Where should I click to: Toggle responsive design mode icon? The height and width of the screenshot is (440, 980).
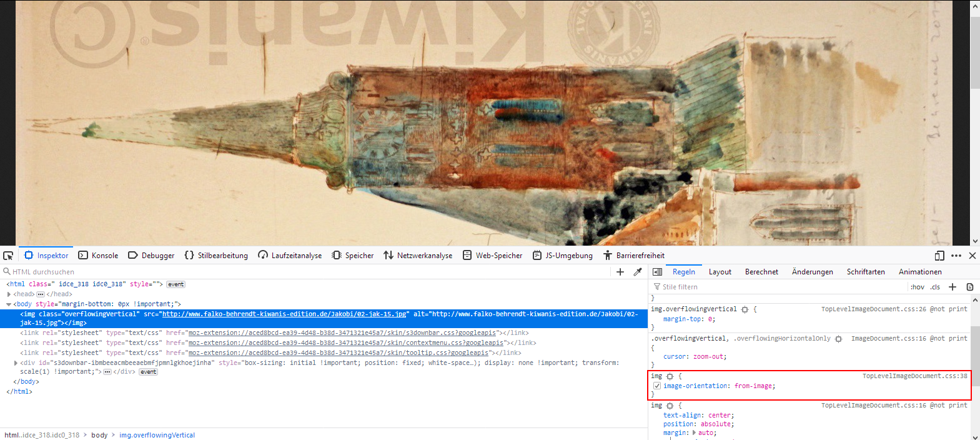(x=939, y=256)
